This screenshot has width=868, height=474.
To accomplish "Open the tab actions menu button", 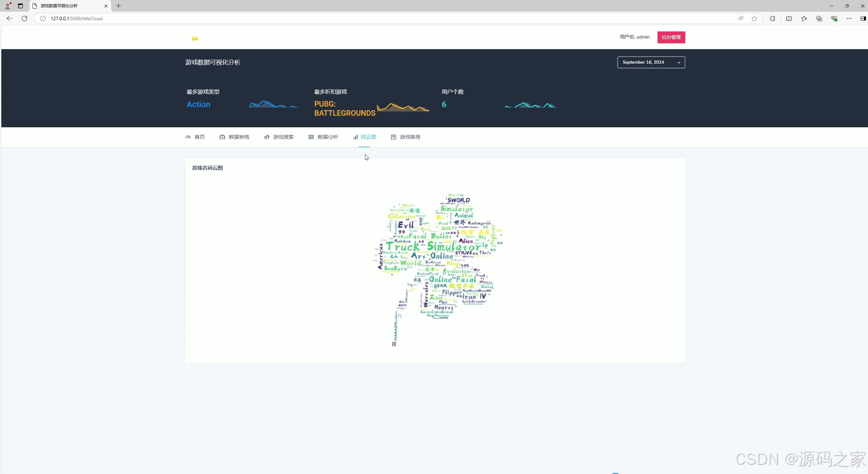I will (x=20, y=6).
